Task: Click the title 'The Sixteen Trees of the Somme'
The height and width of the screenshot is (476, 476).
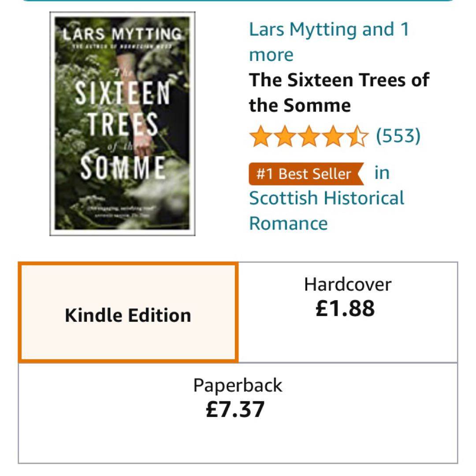Action: tap(339, 93)
